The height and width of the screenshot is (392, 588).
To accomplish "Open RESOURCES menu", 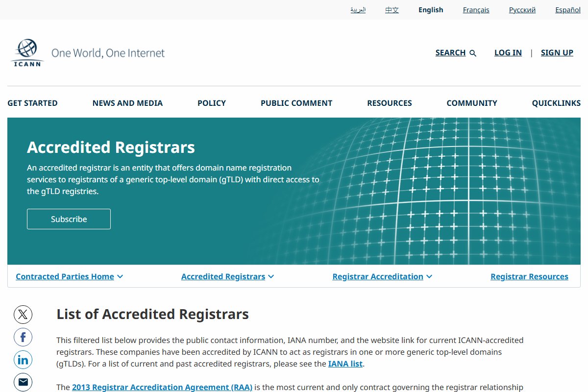I will [390, 103].
